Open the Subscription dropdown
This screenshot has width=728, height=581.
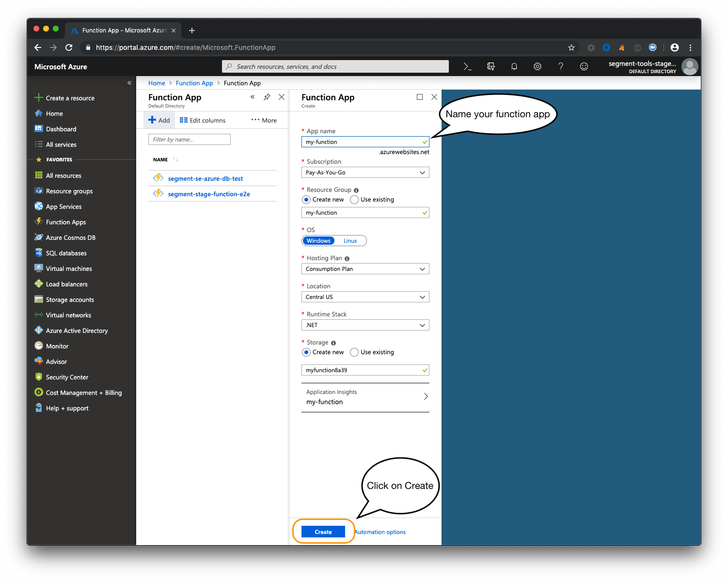[x=365, y=172]
